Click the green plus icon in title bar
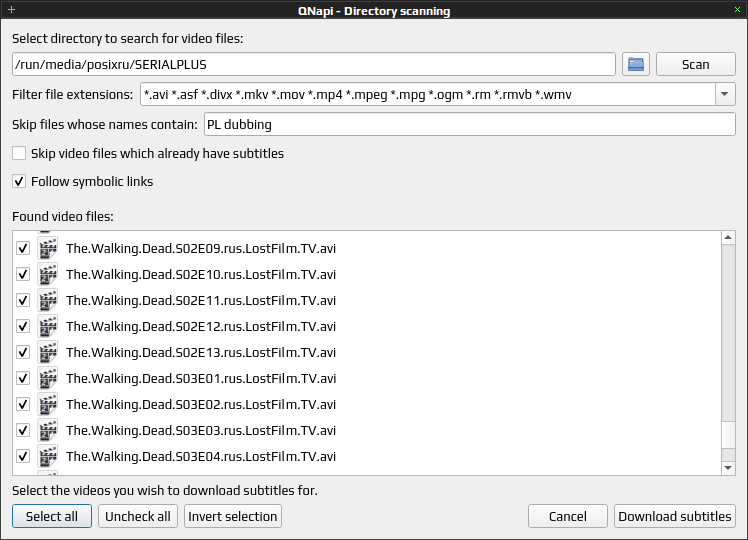 click(x=11, y=10)
